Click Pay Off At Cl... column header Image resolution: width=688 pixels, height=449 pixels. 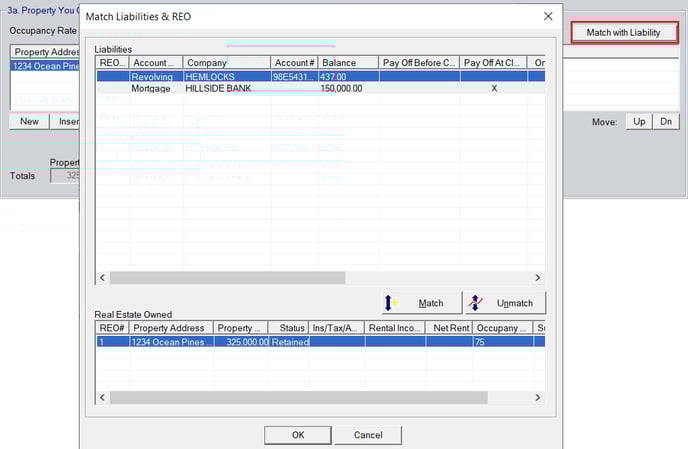click(x=493, y=63)
